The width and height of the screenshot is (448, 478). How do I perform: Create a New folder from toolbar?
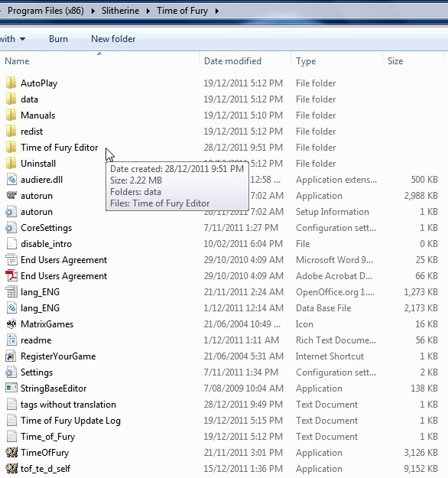pos(113,39)
